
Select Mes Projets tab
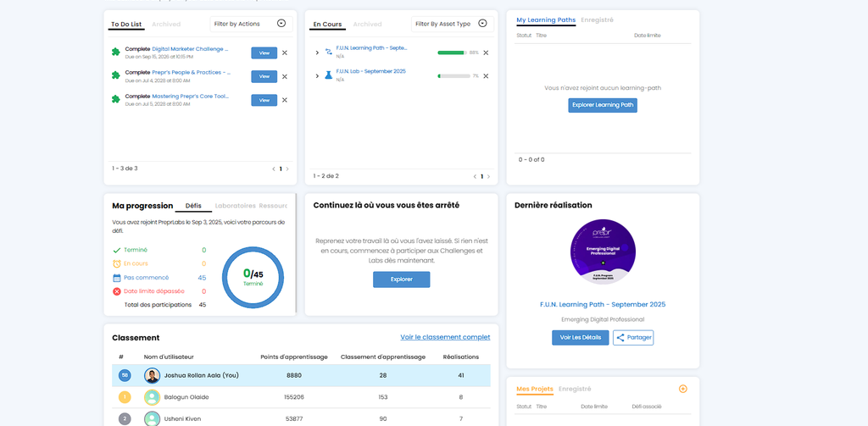click(x=535, y=389)
